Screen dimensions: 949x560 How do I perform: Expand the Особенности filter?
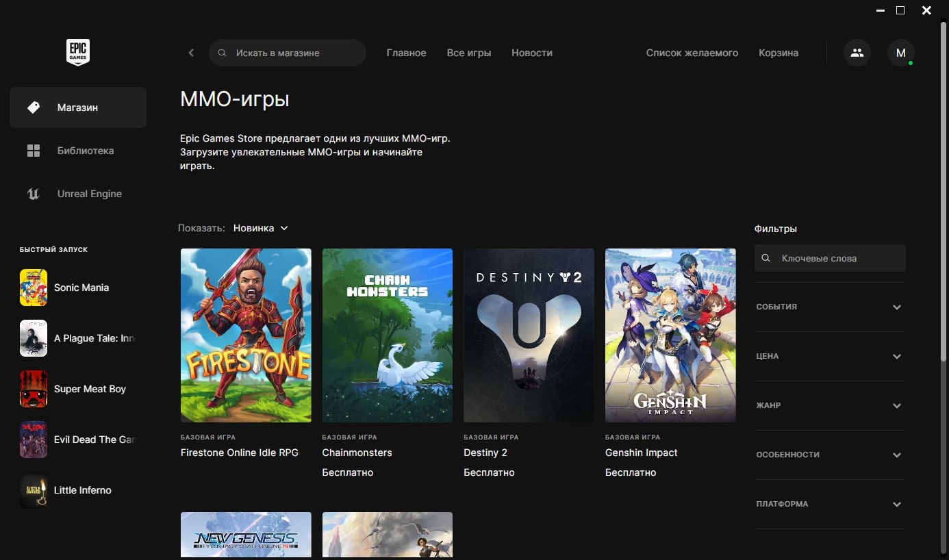point(830,455)
